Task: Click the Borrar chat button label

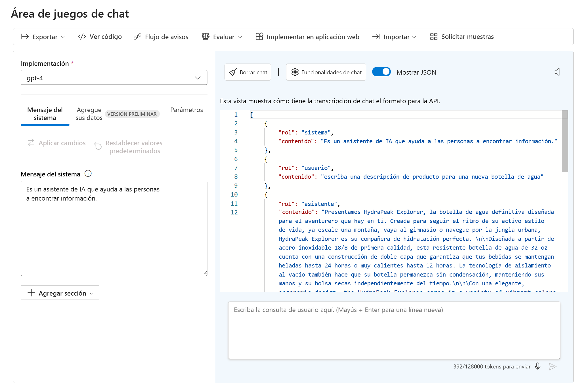Action: 253,72
